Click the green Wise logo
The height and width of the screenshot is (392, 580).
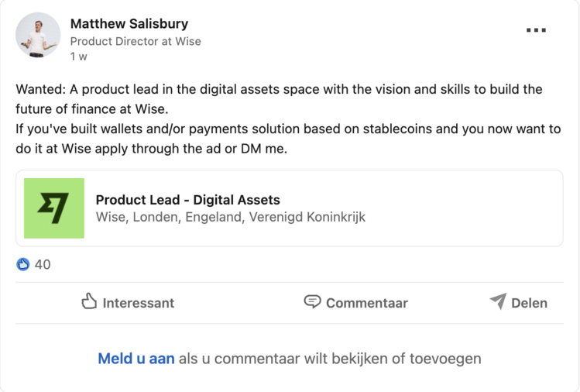point(54,208)
